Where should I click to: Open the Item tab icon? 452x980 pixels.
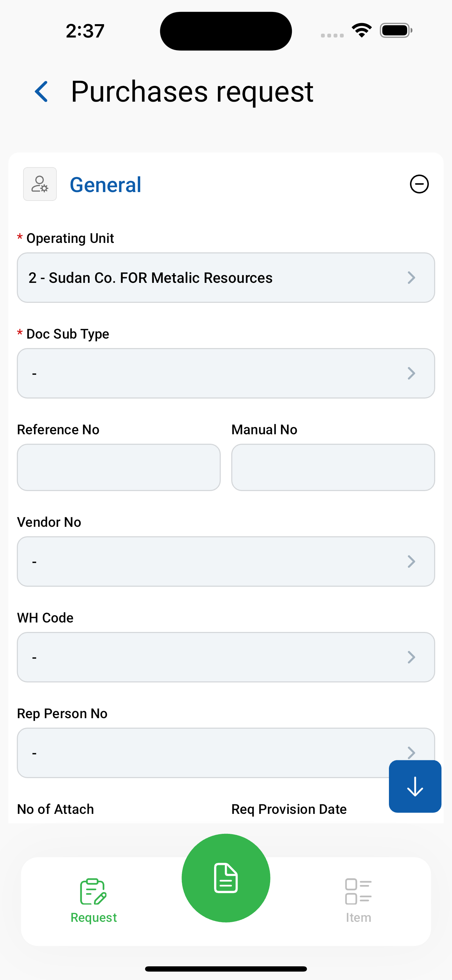pos(358,891)
